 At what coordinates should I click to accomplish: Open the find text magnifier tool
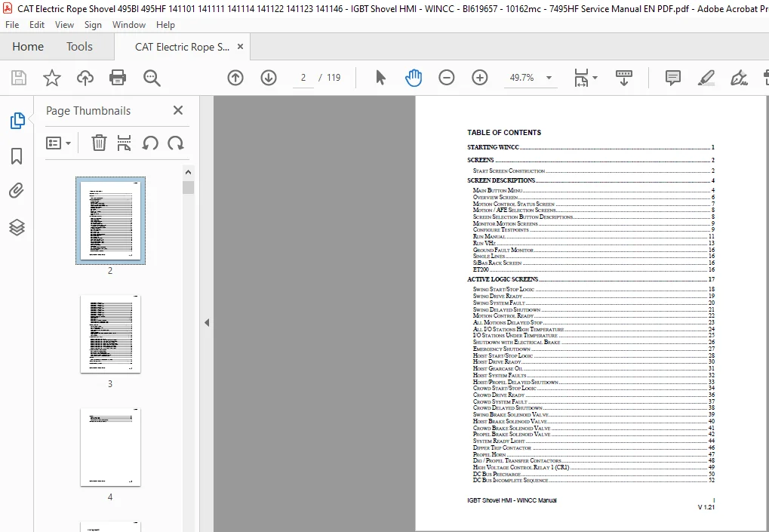coord(152,78)
